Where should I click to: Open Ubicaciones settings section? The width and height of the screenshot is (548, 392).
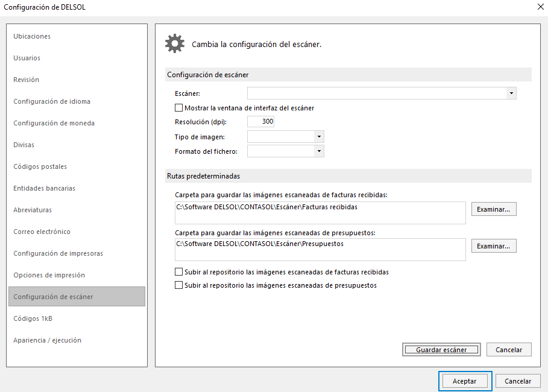coord(32,36)
